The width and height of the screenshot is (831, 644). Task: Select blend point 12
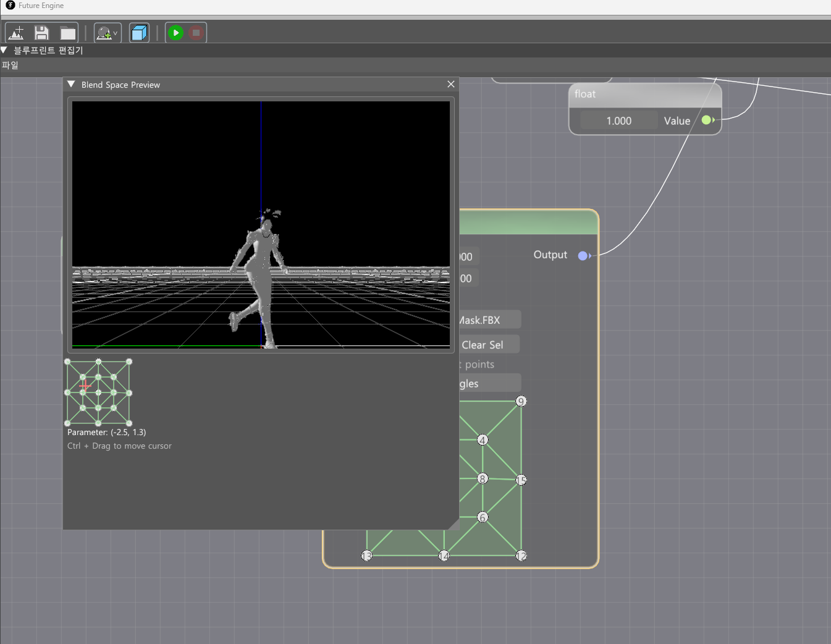[x=521, y=556]
